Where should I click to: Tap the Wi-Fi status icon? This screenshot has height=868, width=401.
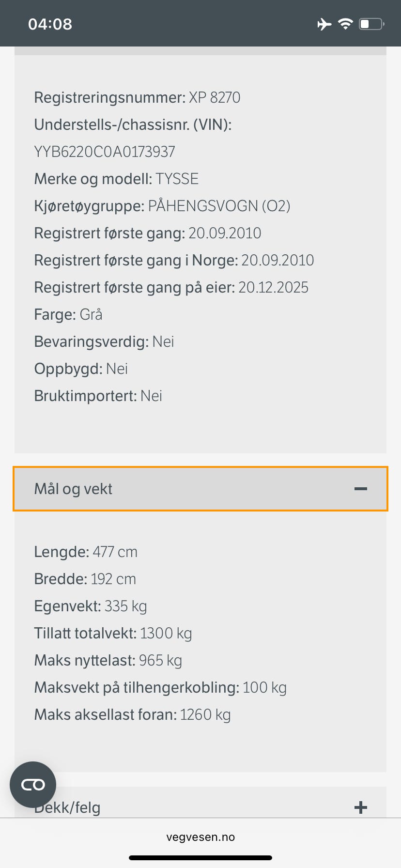(345, 24)
